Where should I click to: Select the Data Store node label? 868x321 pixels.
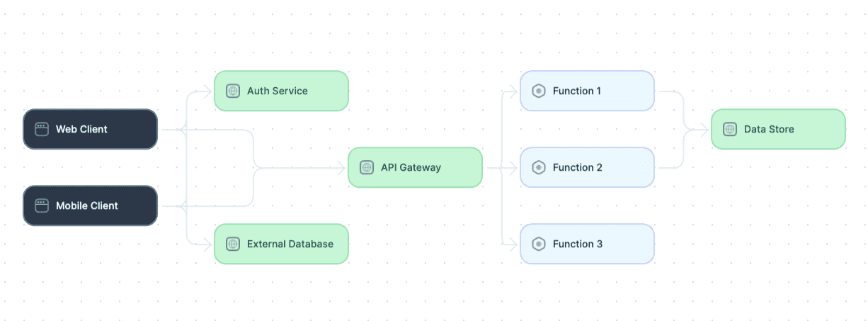click(x=769, y=129)
